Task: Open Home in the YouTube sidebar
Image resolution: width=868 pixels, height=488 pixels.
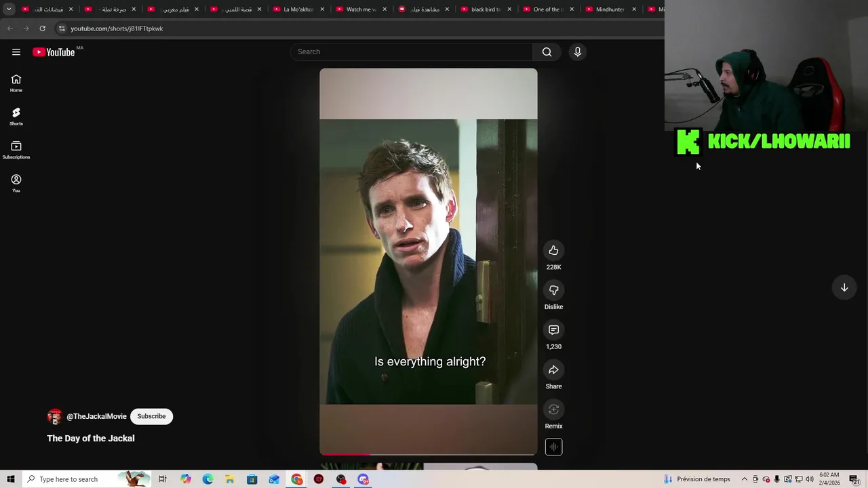Action: click(x=16, y=83)
